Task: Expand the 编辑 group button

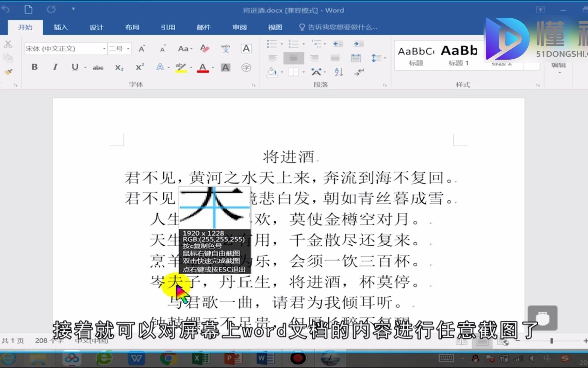Action: coord(559,67)
